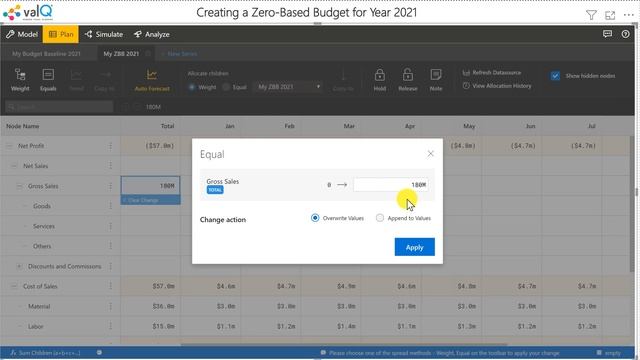The width and height of the screenshot is (640, 360).
Task: Click the node search box
Action: pos(59,107)
